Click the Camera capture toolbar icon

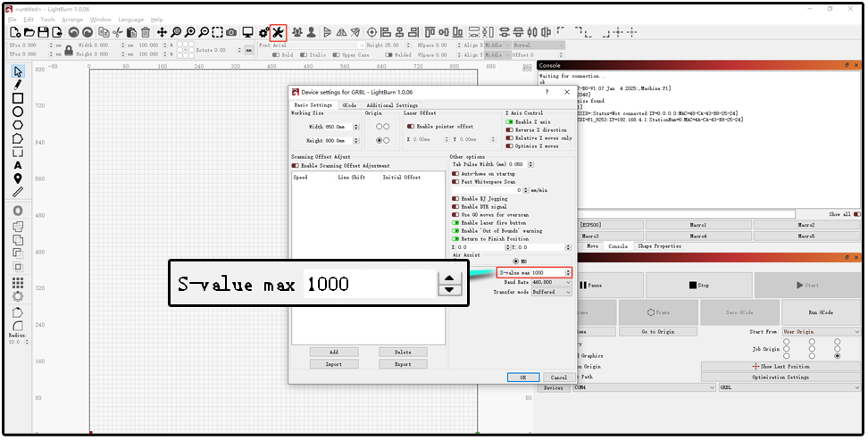(231, 33)
